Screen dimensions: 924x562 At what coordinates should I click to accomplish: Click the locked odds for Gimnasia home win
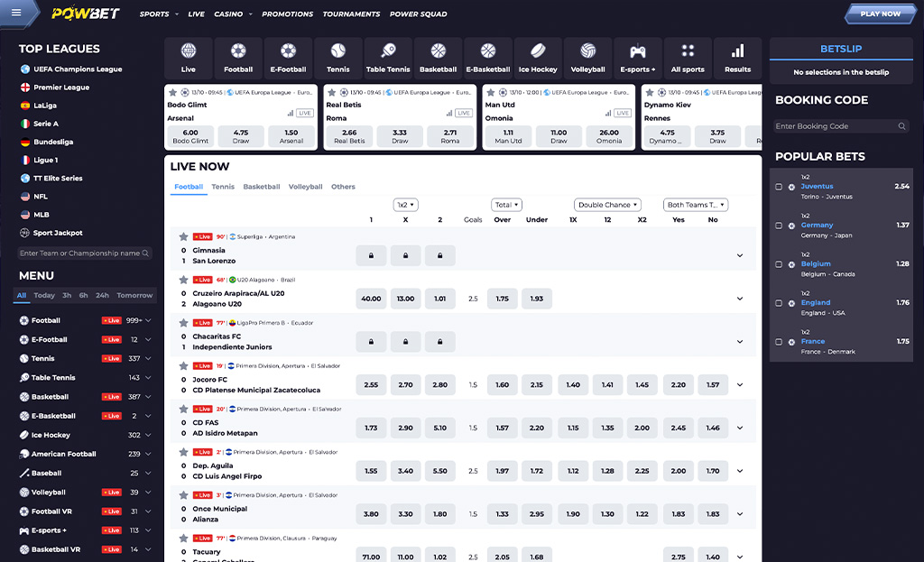(x=371, y=255)
